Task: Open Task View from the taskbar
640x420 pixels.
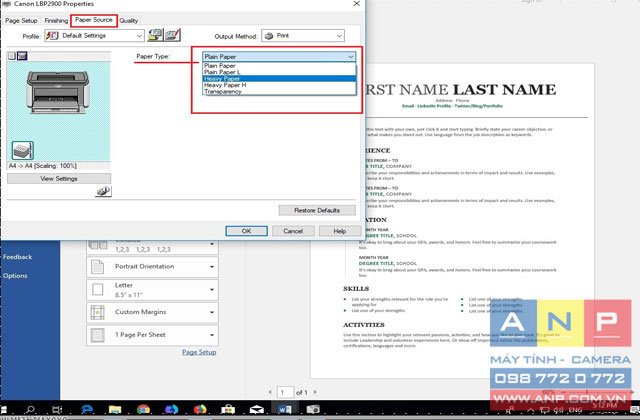Action: pos(57,409)
